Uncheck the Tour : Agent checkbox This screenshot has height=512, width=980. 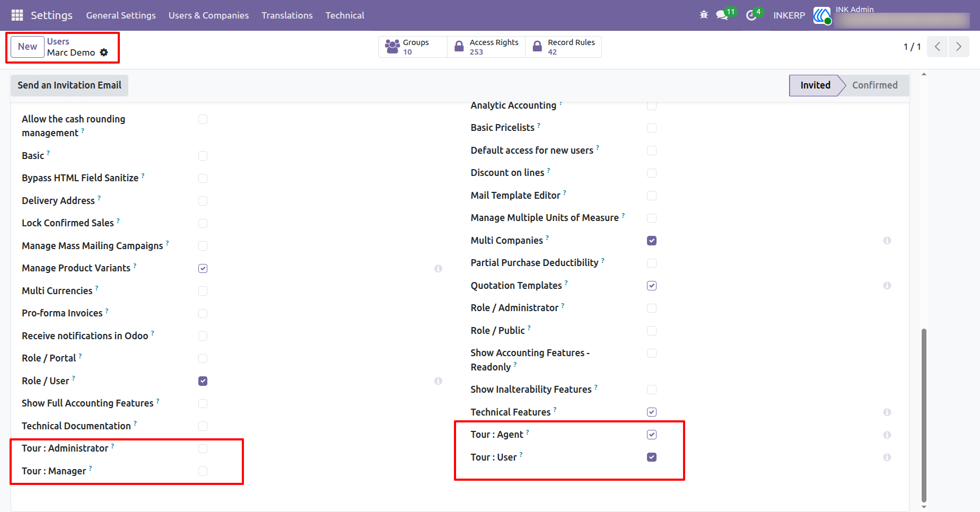pos(652,435)
